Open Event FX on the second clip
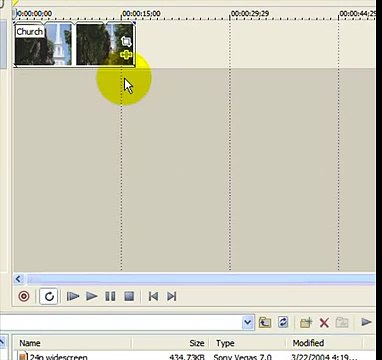Screen dimensions: 382x360 pyautogui.click(x=126, y=55)
